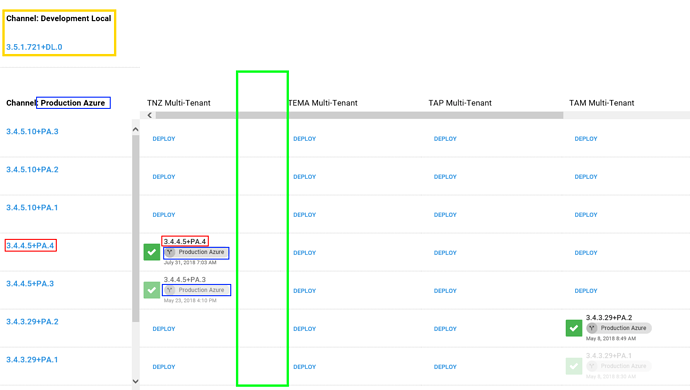Click Production Azure channel tag under 3.4.4.5+PA.4

[x=196, y=252]
